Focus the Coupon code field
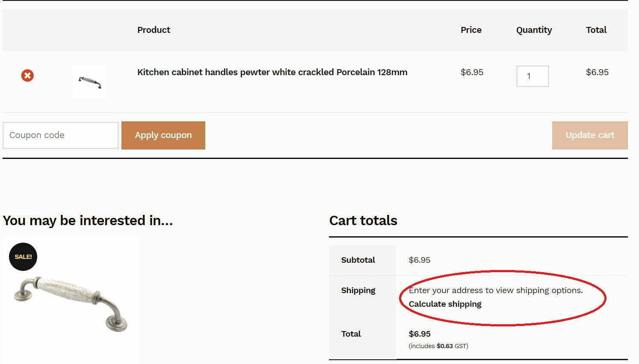 60,135
